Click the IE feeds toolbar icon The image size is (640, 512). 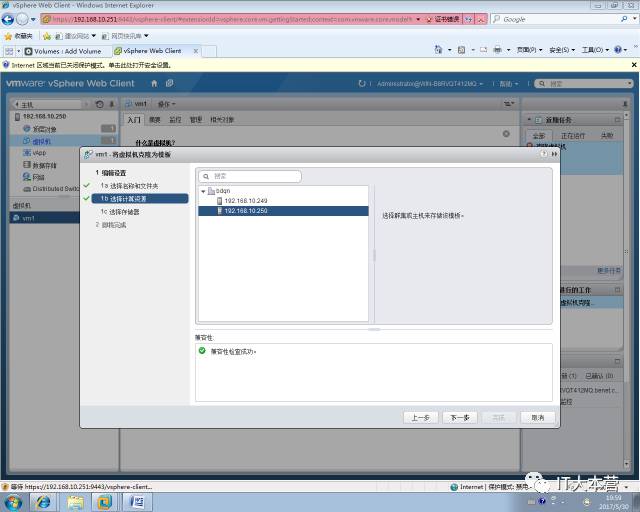[x=462, y=50]
